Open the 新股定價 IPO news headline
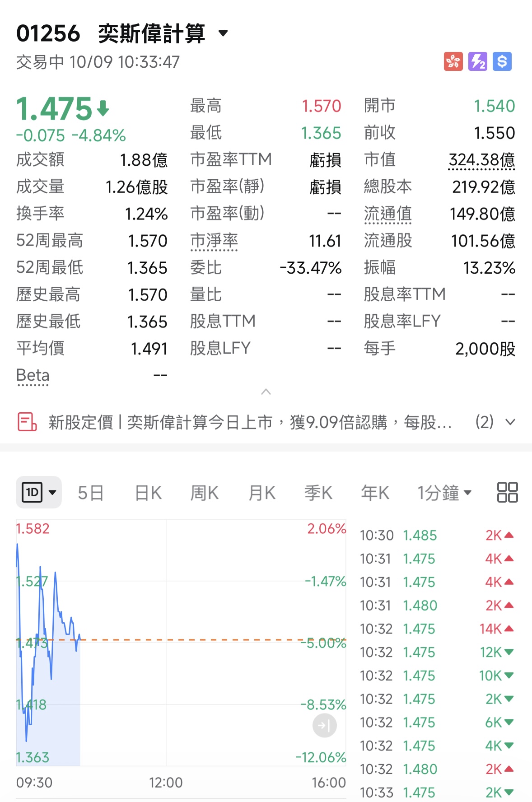This screenshot has width=532, height=802. click(250, 422)
